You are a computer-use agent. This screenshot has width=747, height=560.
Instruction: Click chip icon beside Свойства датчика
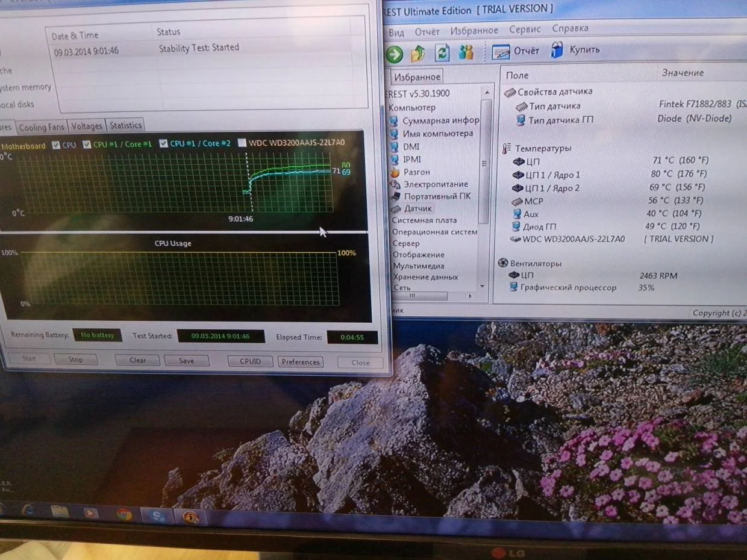510,92
